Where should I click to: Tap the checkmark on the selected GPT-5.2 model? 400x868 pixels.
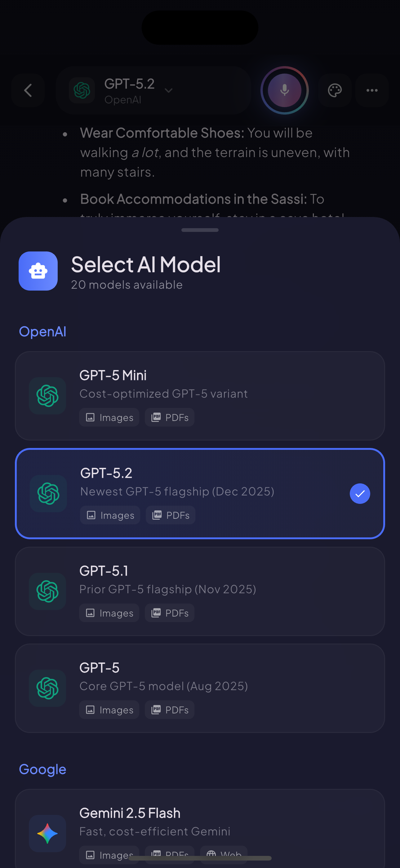coord(360,493)
